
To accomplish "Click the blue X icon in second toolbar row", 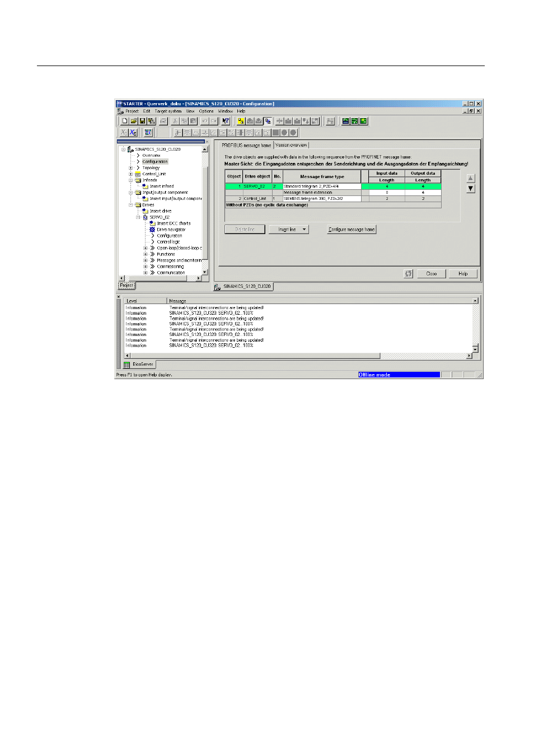I will tap(133, 133).
